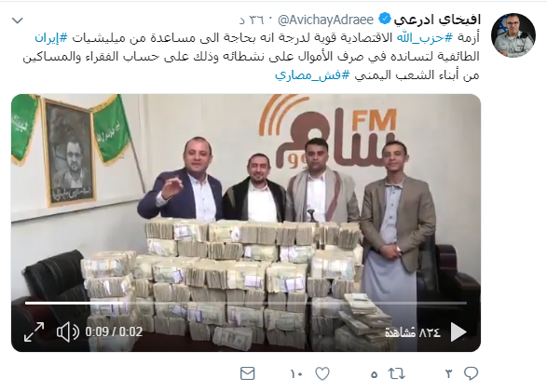
Task: Click the video view count ٨٢٤ مشاهدة
Action: (413, 332)
